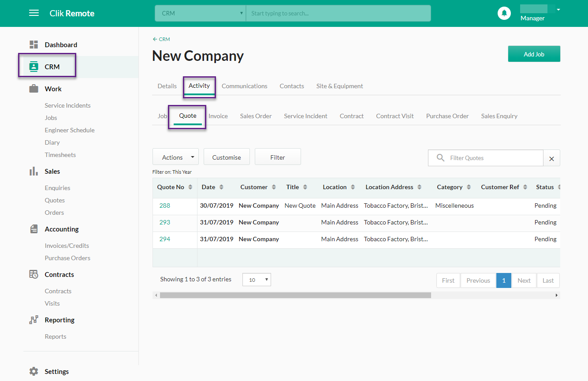
Task: Open the Actions dropdown
Action: coord(175,157)
